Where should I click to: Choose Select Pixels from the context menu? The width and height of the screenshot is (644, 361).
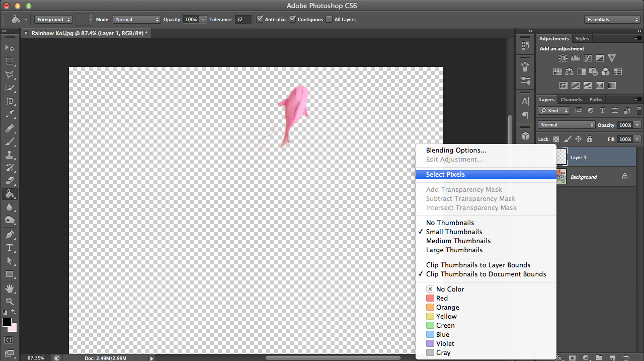(x=446, y=174)
